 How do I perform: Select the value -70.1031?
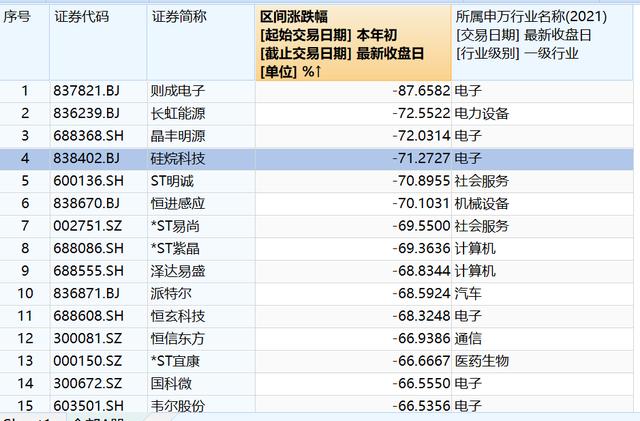[x=421, y=203]
